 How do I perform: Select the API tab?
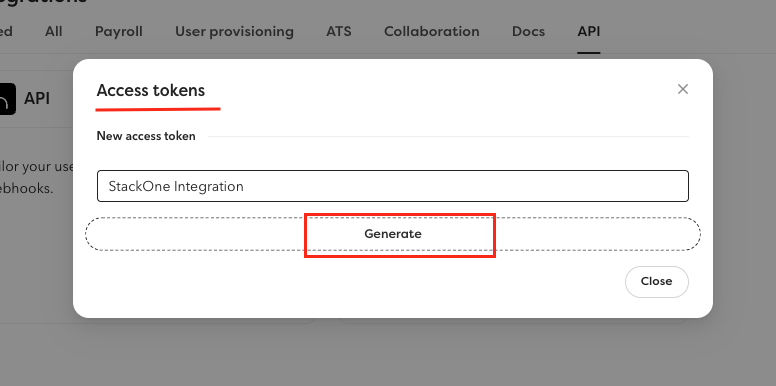tap(588, 32)
